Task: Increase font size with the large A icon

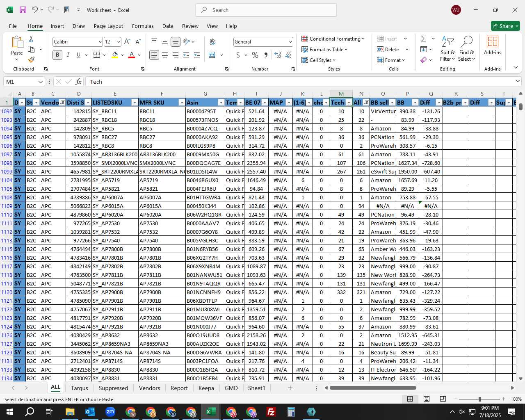Action: click(x=127, y=42)
